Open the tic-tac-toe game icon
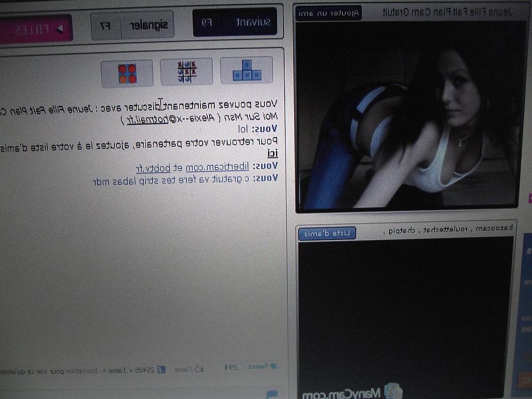This screenshot has height=399, width=532. pos(186,72)
